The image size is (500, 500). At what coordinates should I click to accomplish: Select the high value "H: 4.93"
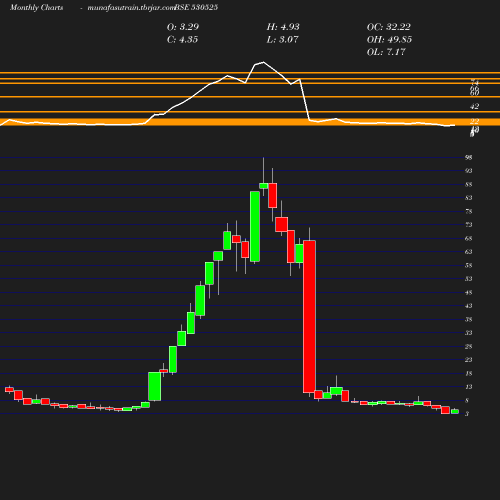click(x=283, y=27)
